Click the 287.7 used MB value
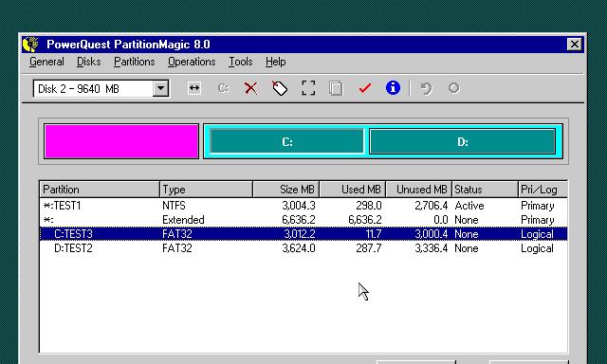Image resolution: width=607 pixels, height=364 pixels. pyautogui.click(x=369, y=248)
